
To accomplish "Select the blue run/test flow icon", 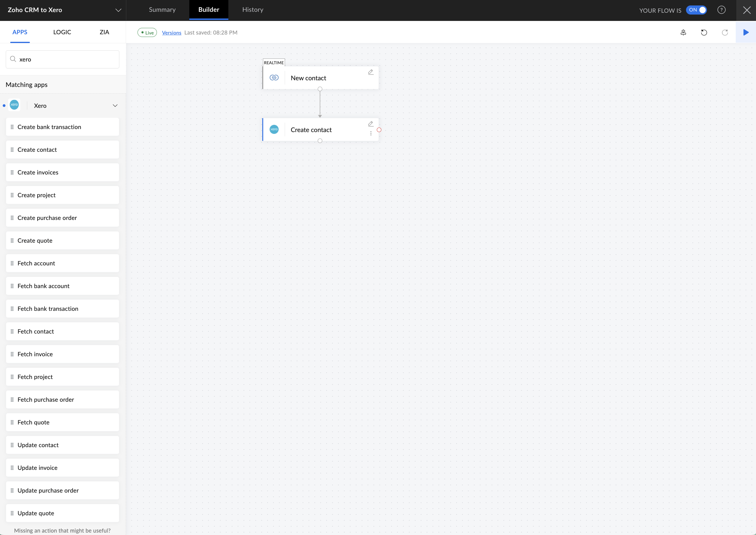I will point(745,32).
